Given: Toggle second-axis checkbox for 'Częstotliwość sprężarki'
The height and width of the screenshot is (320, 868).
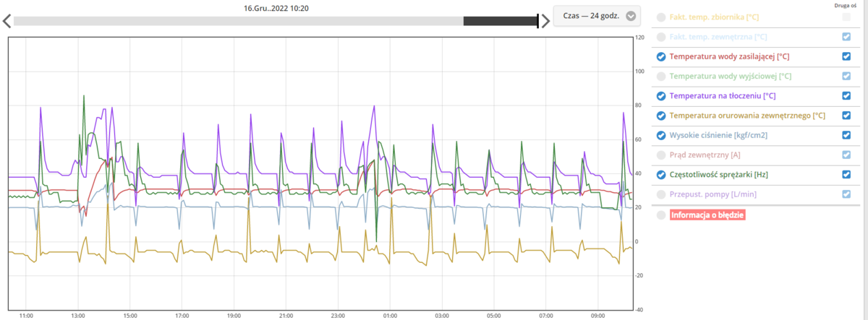Looking at the screenshot, I should pos(846,174).
